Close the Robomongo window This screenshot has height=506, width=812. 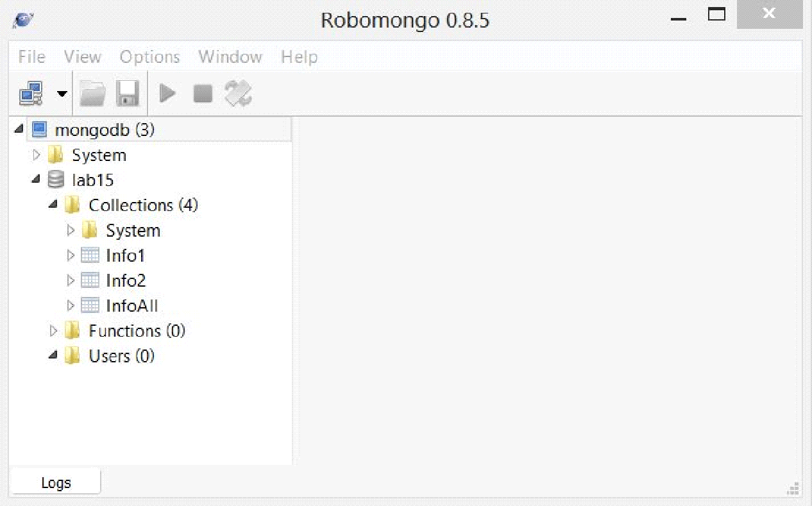tap(770, 13)
